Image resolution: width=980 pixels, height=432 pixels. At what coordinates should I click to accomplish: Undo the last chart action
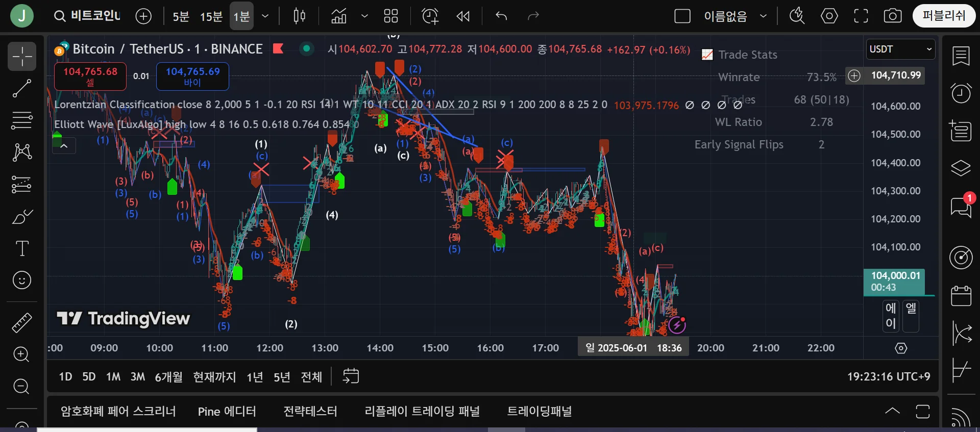click(x=501, y=16)
